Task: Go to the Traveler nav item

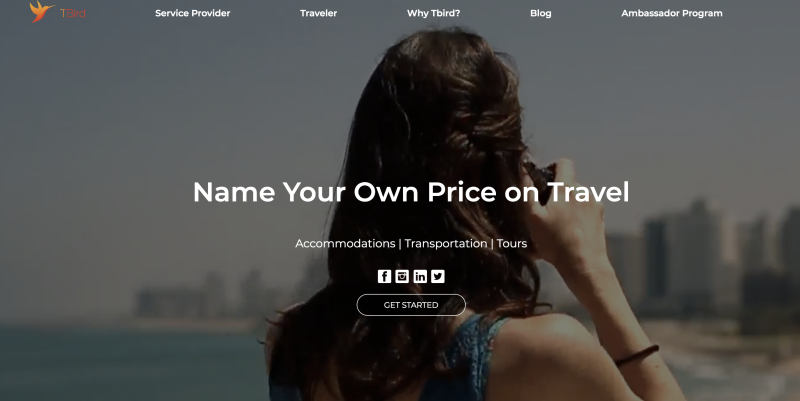Action: [318, 13]
